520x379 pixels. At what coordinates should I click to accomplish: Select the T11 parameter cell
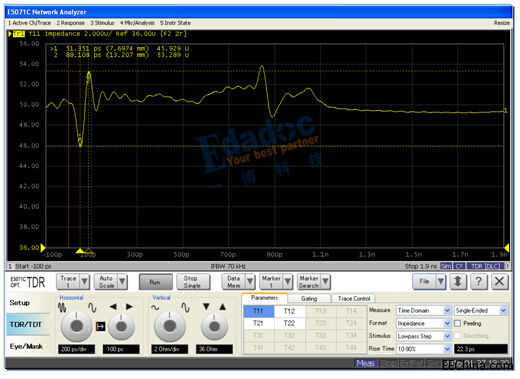pos(259,311)
